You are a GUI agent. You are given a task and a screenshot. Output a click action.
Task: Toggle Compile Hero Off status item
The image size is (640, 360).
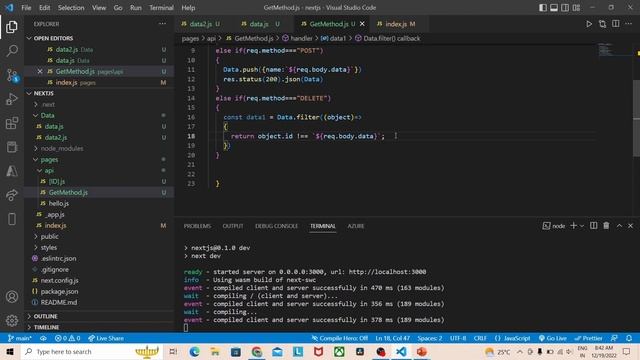pyautogui.click(x=340, y=338)
